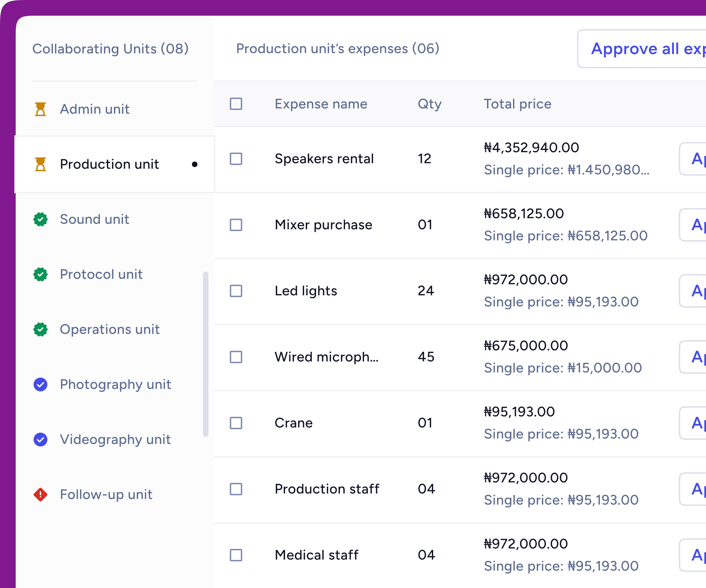The width and height of the screenshot is (706, 588).
Task: Toggle the select-all checkbox in the table header
Action: coord(236,104)
